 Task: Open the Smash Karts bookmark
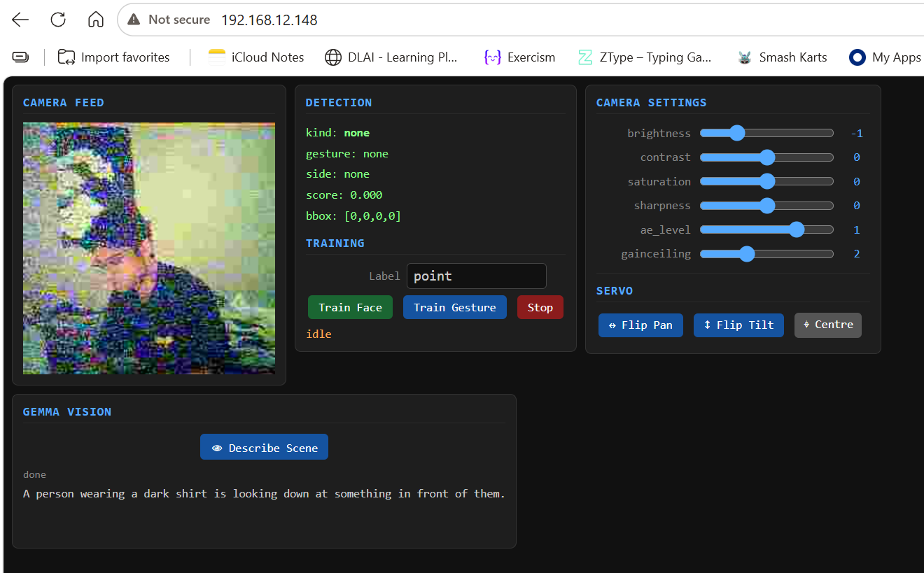coord(782,57)
